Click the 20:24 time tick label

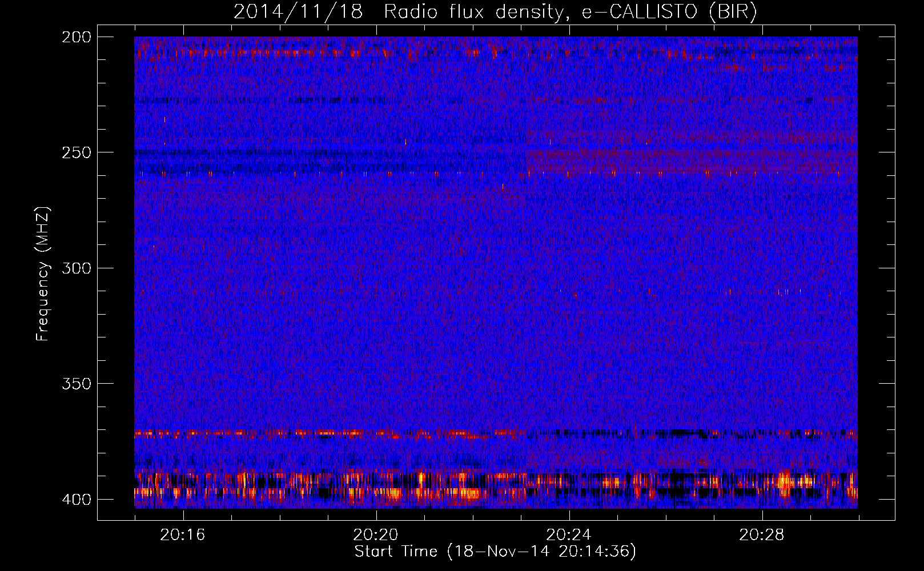click(x=568, y=534)
